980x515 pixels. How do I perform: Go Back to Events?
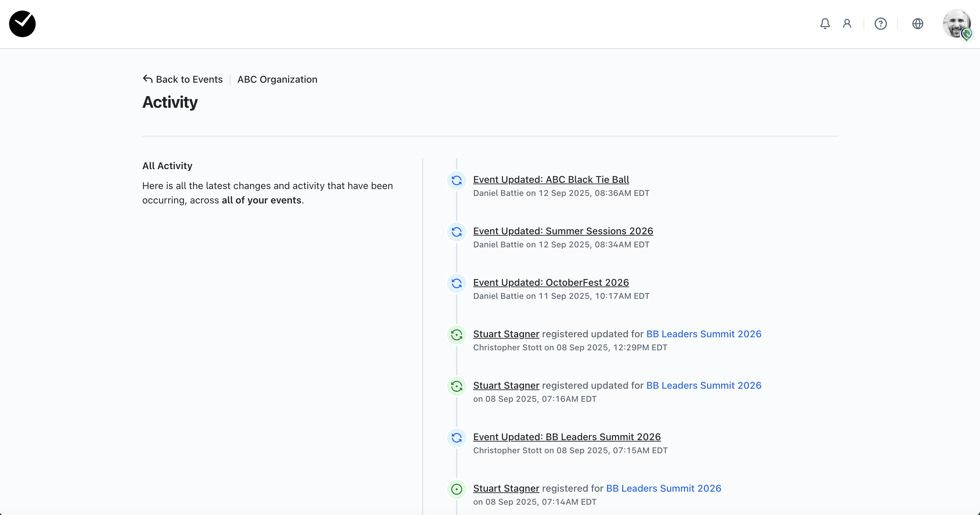(189, 79)
